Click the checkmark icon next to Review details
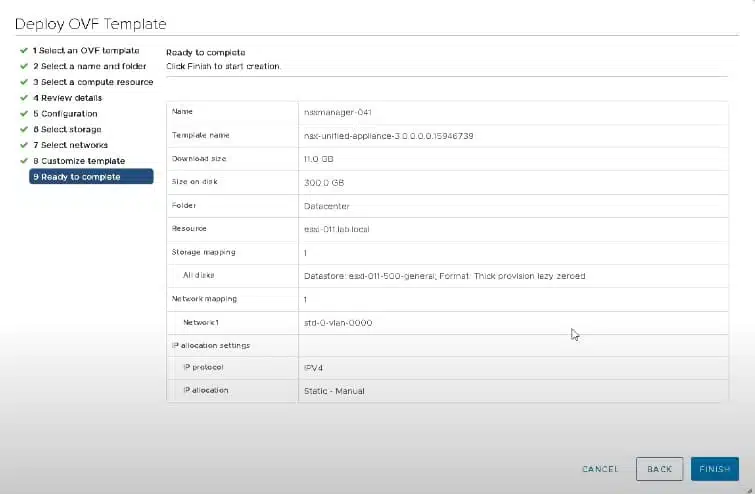Screen dimensions: 755x494 pos(24,98)
